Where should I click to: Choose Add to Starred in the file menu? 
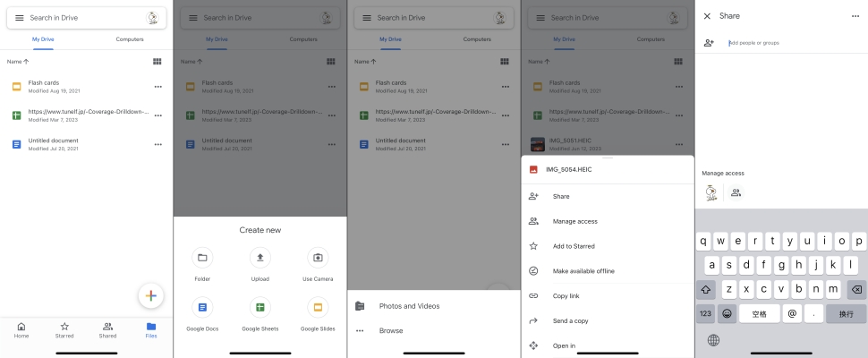click(x=608, y=246)
